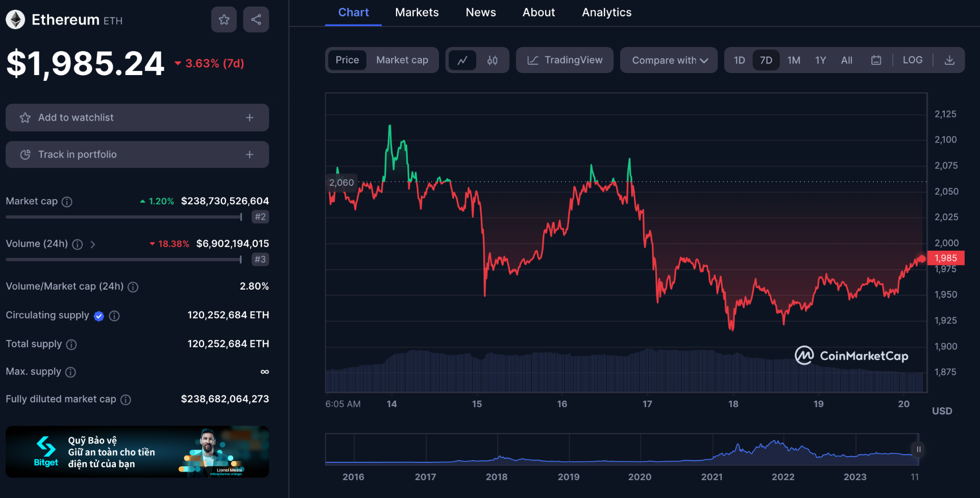Select Market cap chart mode
Screen dimensions: 980x498
[x=402, y=60]
